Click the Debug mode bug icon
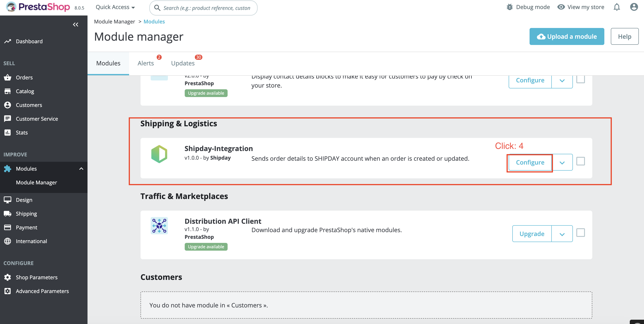644x324 pixels. pyautogui.click(x=510, y=7)
